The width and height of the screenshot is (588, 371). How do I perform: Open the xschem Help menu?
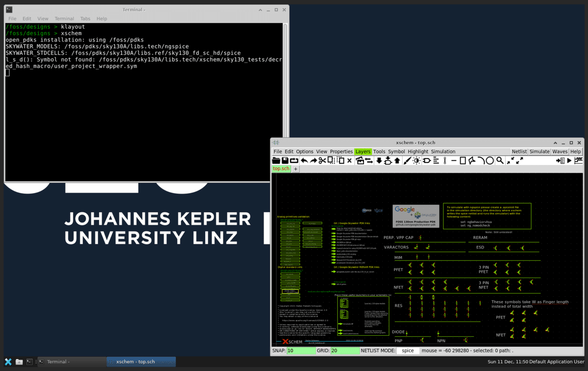(576, 152)
